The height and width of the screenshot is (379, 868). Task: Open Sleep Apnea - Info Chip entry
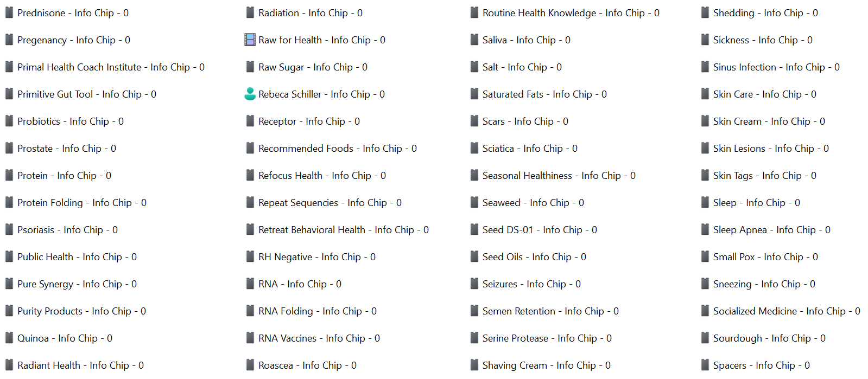coord(771,230)
